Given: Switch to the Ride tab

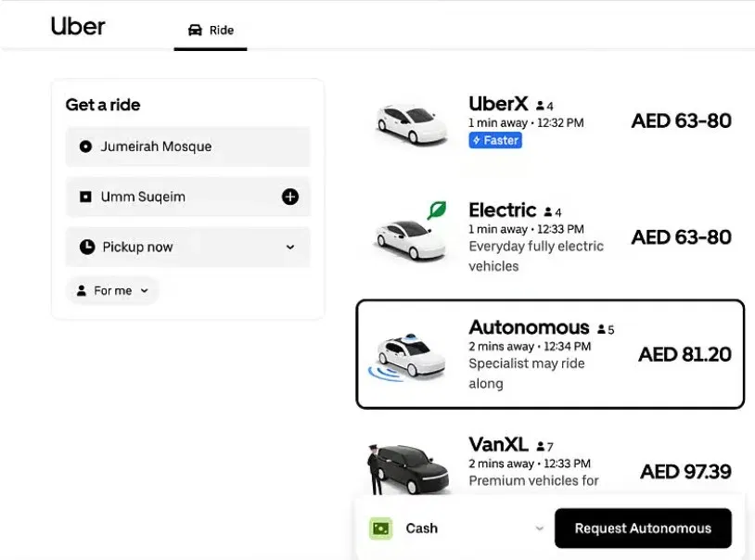Looking at the screenshot, I should pos(211,30).
